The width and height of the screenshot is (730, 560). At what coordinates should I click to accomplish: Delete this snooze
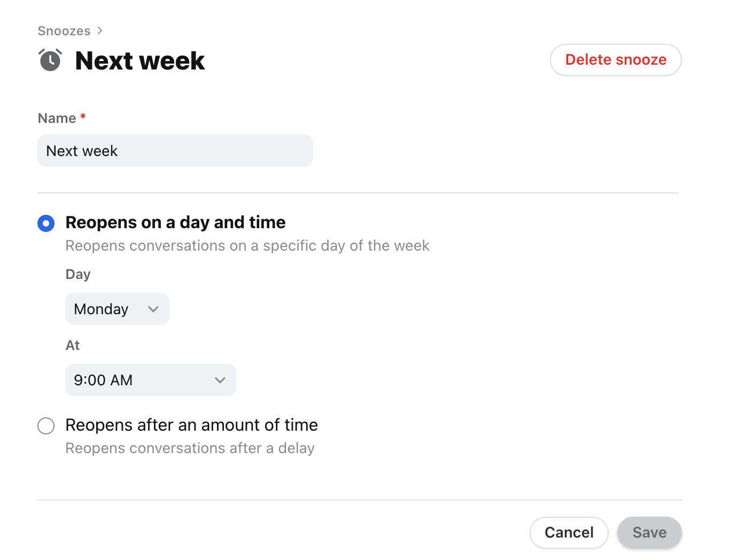click(616, 60)
